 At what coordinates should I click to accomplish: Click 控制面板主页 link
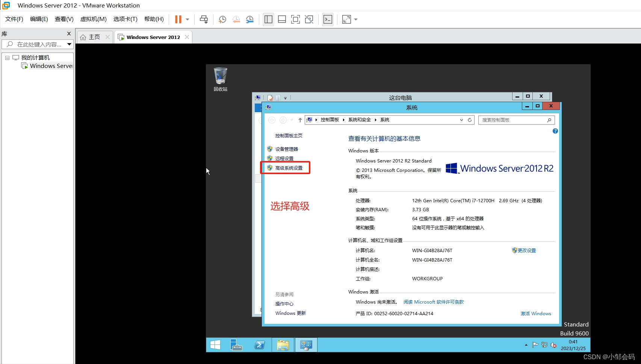pyautogui.click(x=289, y=136)
